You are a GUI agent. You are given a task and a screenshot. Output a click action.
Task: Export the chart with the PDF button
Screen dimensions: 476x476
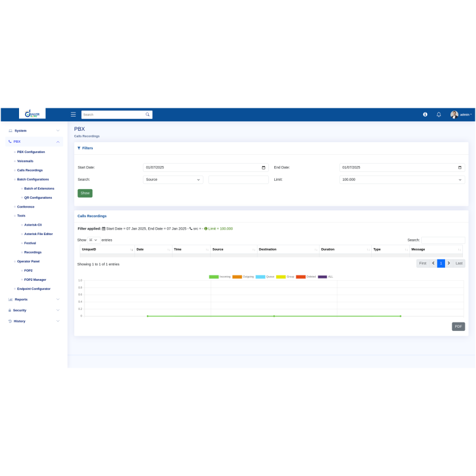coord(458,327)
